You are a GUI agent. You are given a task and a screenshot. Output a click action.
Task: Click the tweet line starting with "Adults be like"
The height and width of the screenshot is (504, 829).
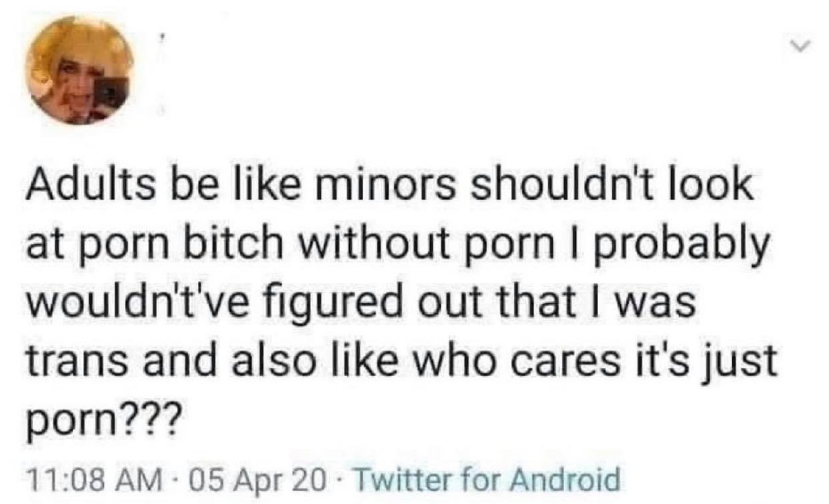(x=389, y=185)
